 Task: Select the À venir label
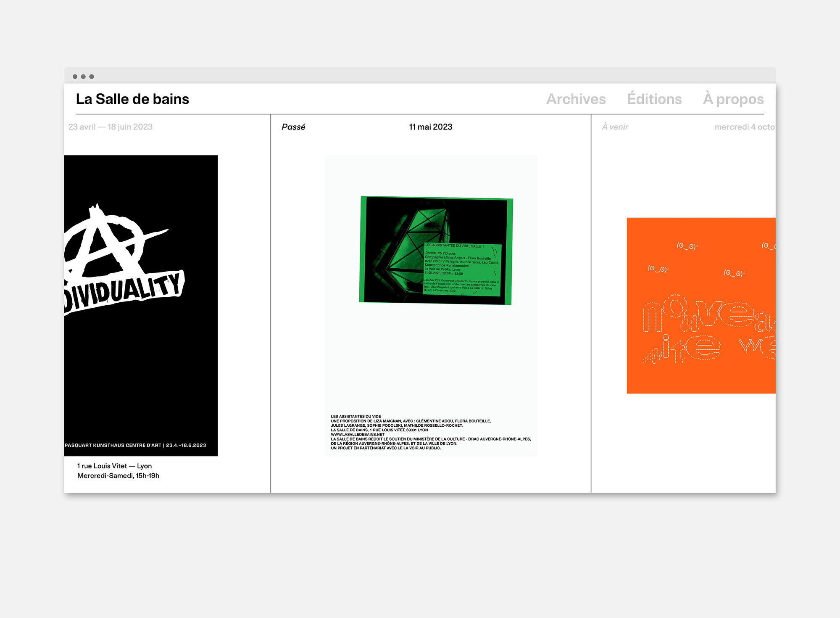615,127
